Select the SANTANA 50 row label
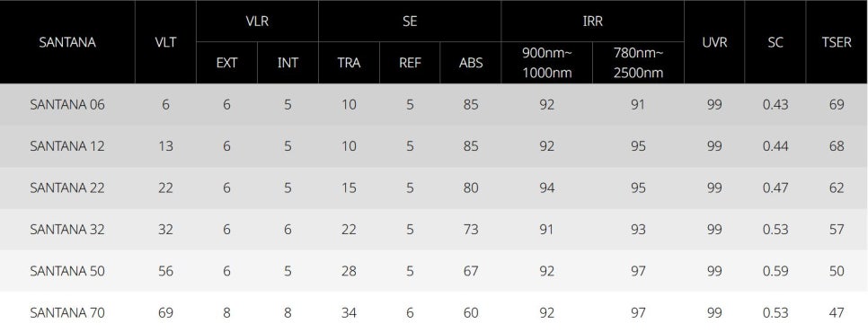 [67, 271]
